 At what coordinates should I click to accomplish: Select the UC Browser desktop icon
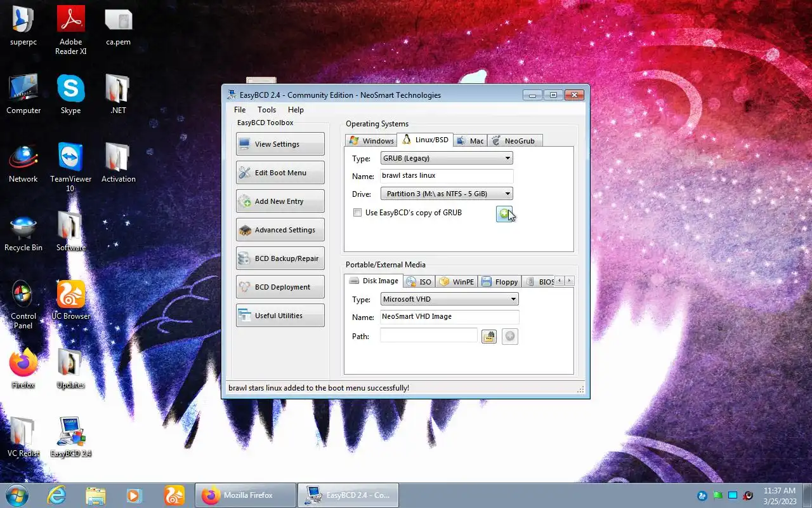point(71,300)
